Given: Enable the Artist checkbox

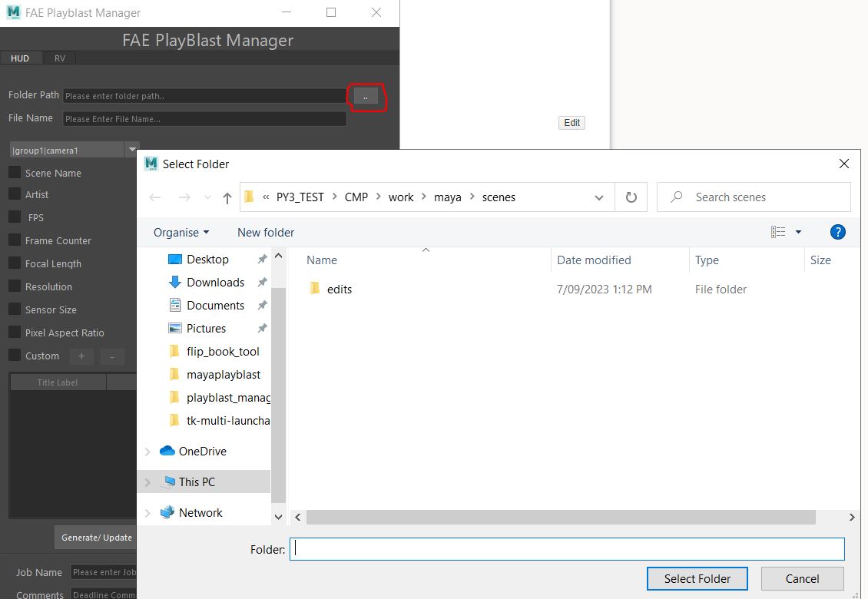Looking at the screenshot, I should (15, 194).
